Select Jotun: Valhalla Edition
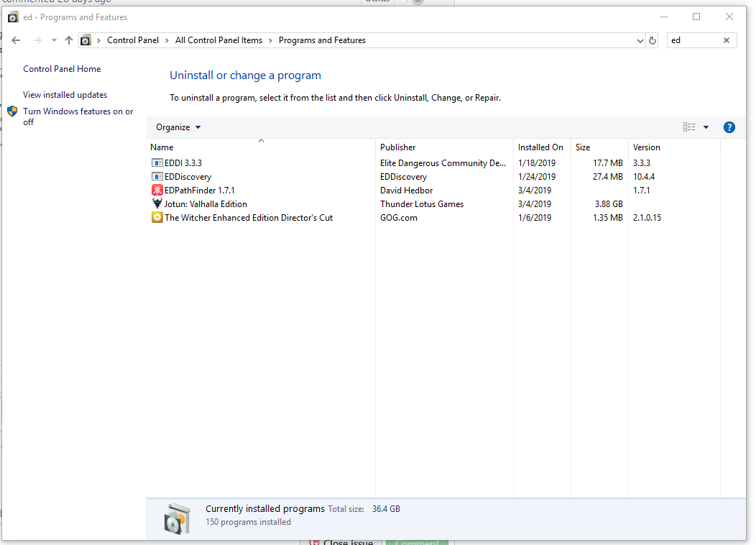The width and height of the screenshot is (756, 545). click(x=206, y=204)
